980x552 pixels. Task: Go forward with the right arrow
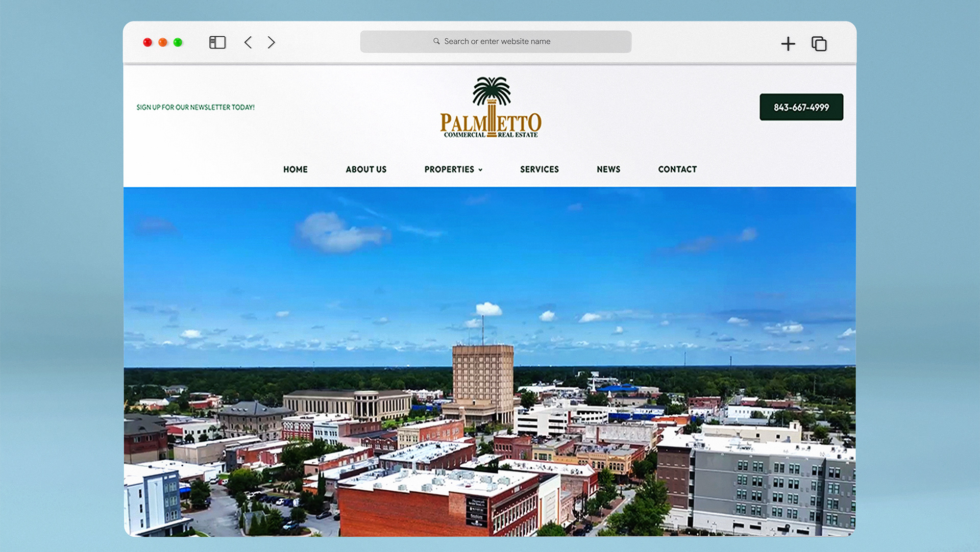[x=271, y=42]
